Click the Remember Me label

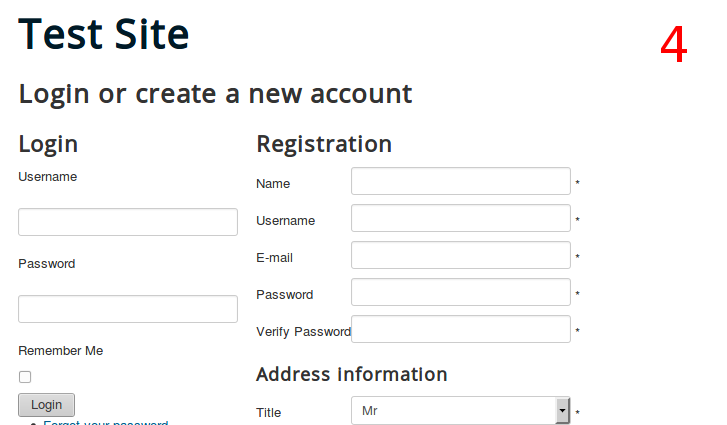click(x=61, y=351)
